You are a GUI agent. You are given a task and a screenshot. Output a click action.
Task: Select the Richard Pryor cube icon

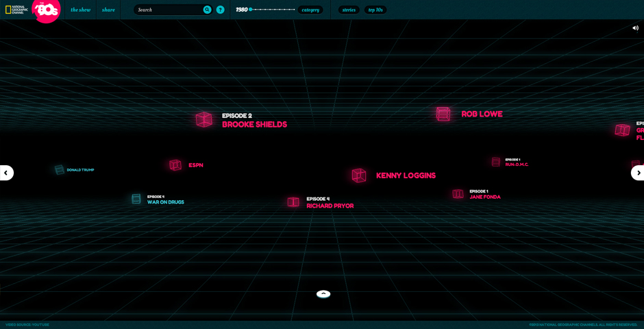coord(293,202)
